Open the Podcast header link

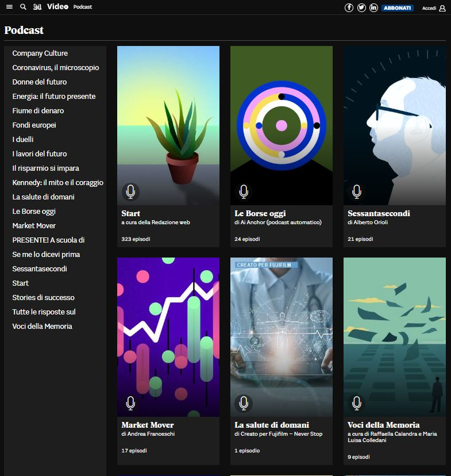[83, 7]
